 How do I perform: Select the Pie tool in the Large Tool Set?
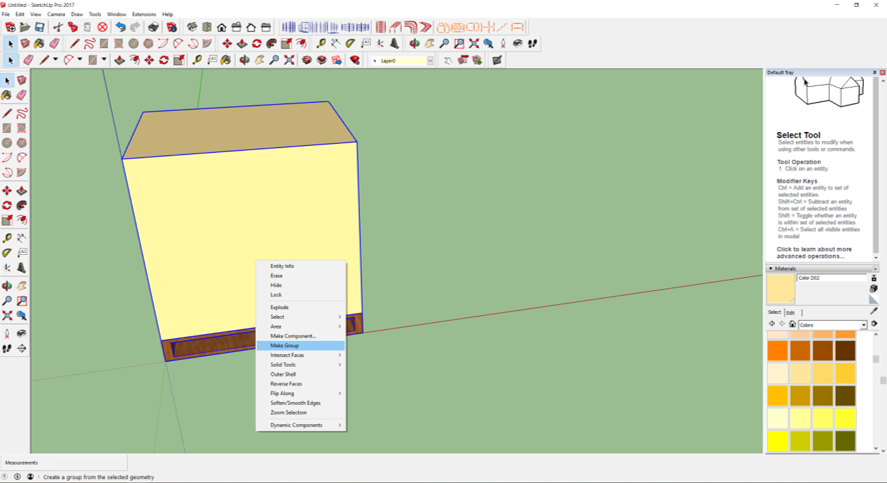pyautogui.click(x=21, y=172)
